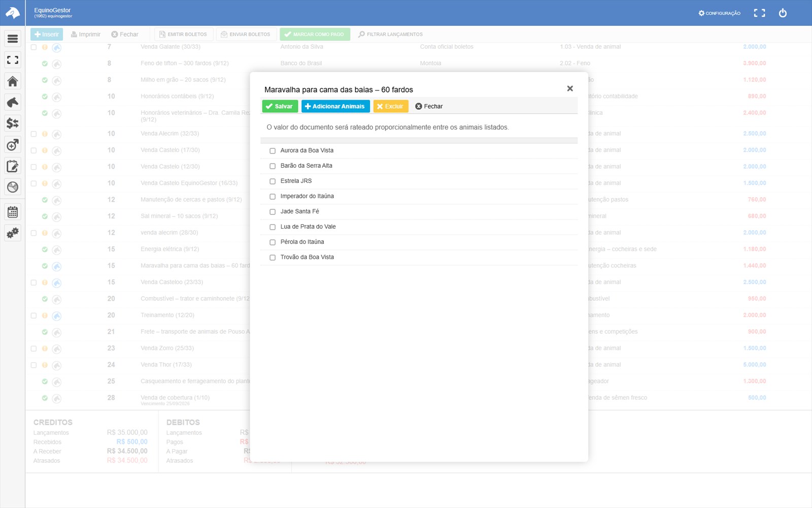
Task: Open the notes edit icon in sidebar
Action: 13,166
